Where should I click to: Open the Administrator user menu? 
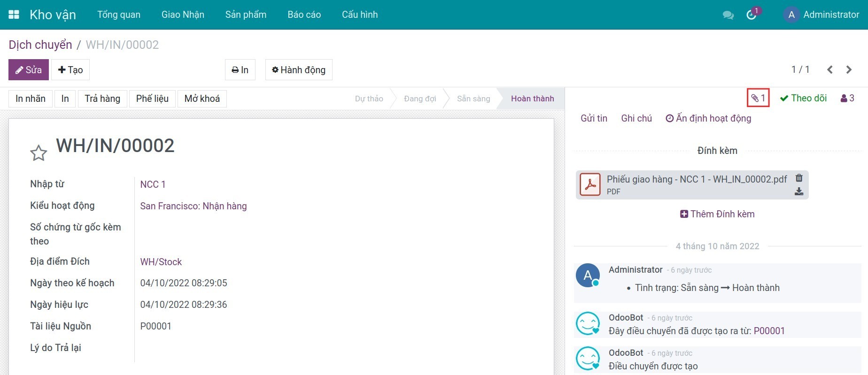pos(821,15)
